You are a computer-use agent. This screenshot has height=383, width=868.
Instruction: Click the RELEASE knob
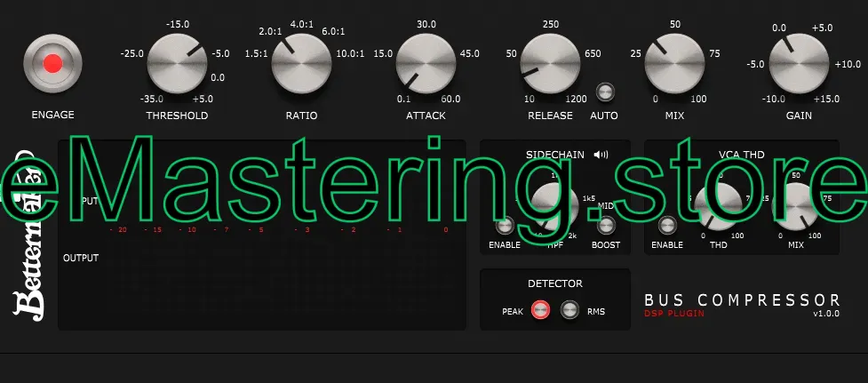tap(550, 63)
